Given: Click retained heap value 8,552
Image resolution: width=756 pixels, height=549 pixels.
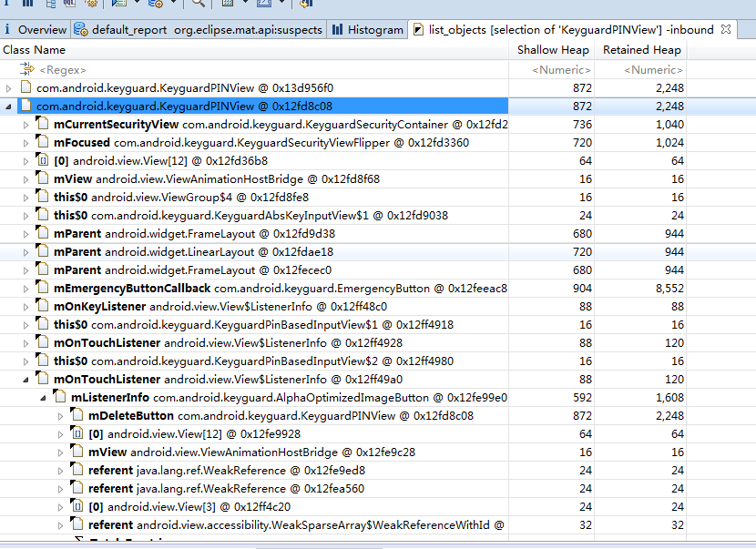Looking at the screenshot, I should (x=669, y=289).
